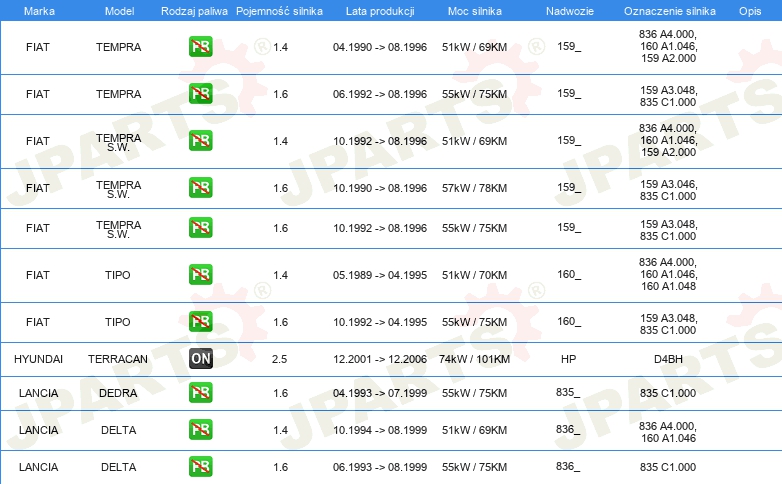Select TEMPRA S.W. model in 57kW row
This screenshot has height=484, width=782.
pos(119,190)
